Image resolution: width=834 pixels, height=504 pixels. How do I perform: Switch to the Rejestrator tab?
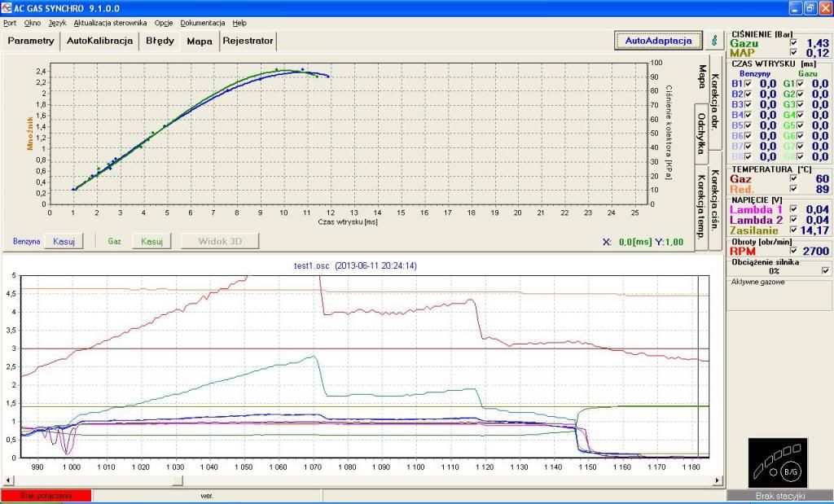[x=248, y=41]
